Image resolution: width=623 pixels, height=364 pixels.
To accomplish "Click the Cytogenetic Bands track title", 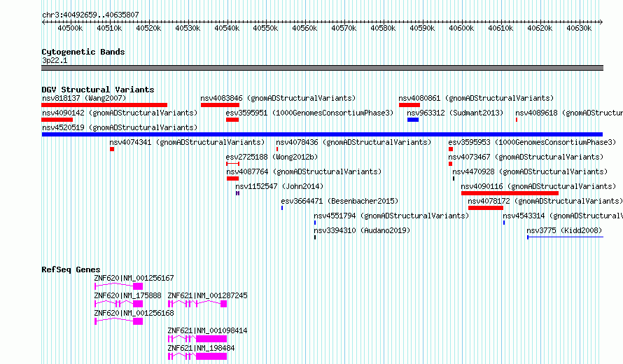I will [x=83, y=52].
